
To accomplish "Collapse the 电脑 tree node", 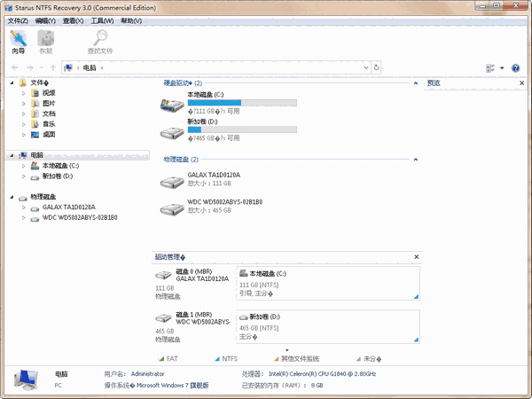I will 12,155.
